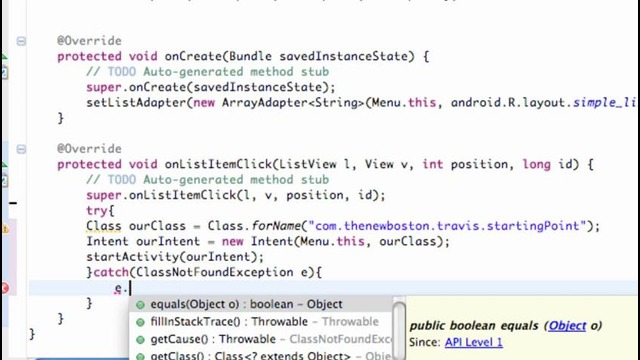Open the API Level 1 link
The image size is (640, 360).
pos(473,342)
